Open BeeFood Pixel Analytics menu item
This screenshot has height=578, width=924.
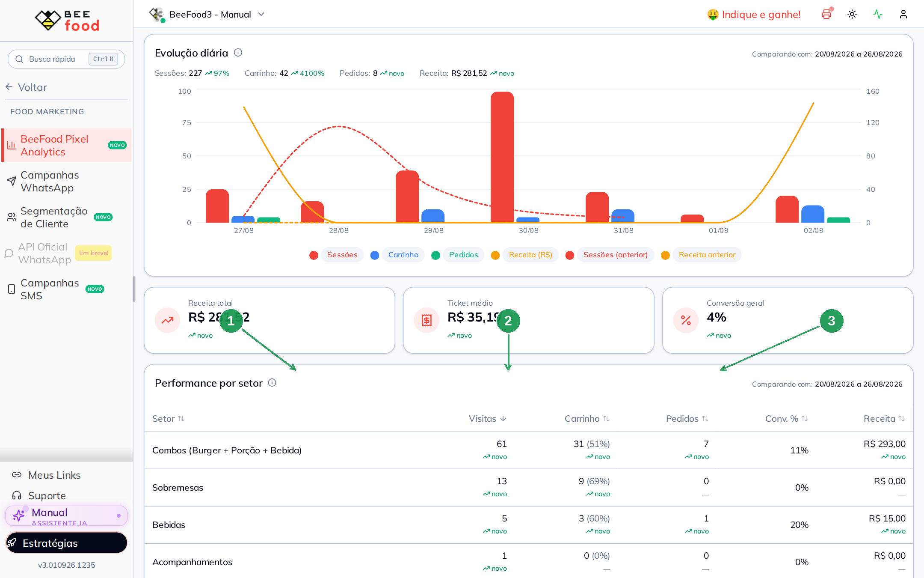click(x=66, y=145)
